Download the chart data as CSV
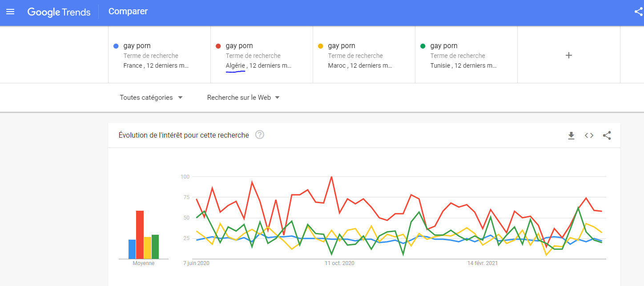 [571, 135]
